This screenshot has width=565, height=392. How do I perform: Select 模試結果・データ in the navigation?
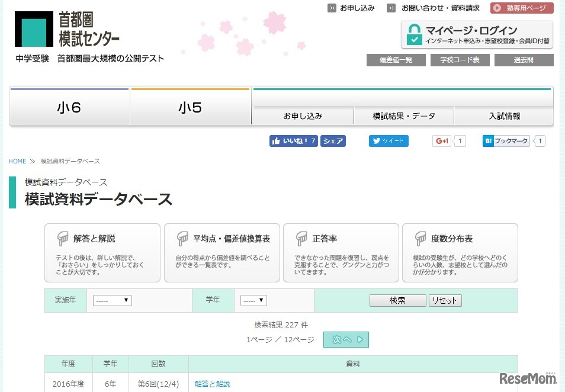coord(403,116)
